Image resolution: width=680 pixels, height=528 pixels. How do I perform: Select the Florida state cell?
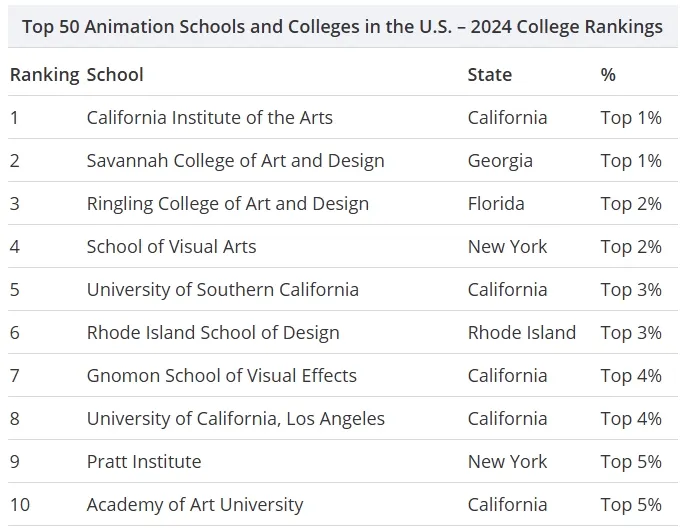pos(496,204)
